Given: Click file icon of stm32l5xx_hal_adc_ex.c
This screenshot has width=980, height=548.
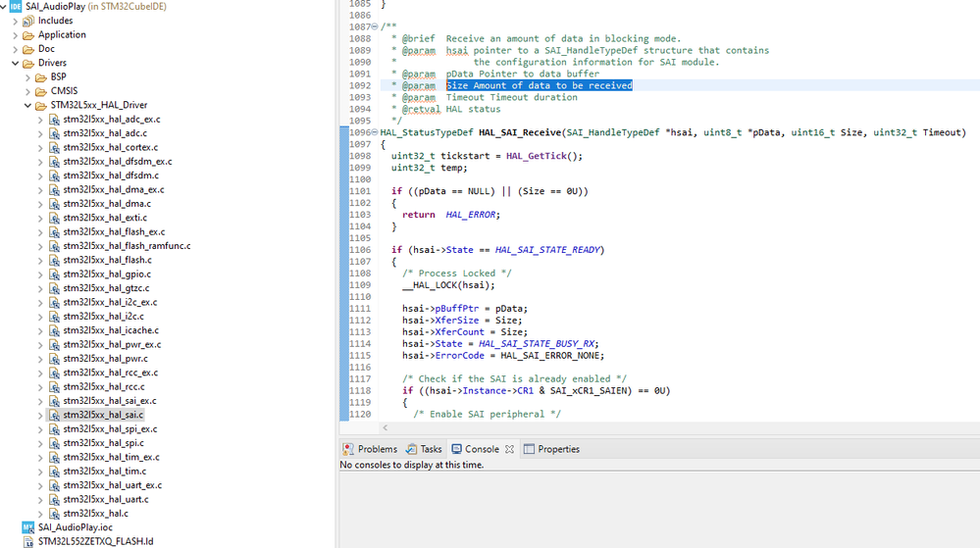Looking at the screenshot, I should pos(54,120).
